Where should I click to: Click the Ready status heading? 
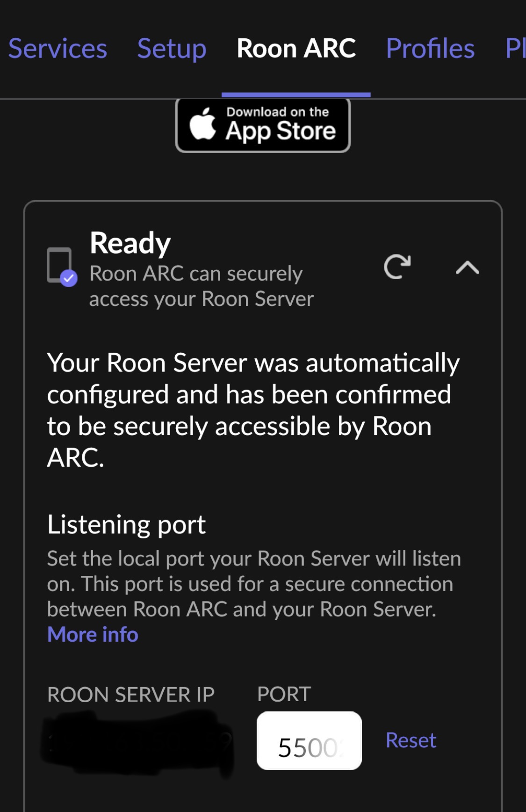click(130, 243)
